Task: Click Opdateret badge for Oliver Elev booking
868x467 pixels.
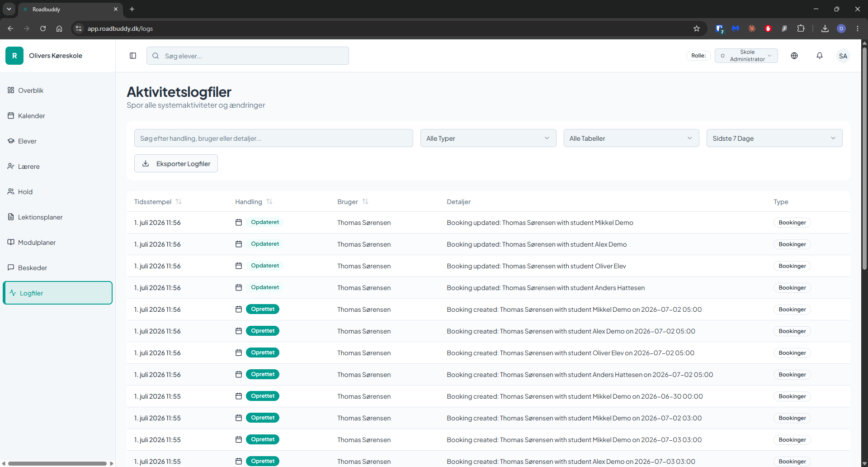Action: tap(265, 266)
